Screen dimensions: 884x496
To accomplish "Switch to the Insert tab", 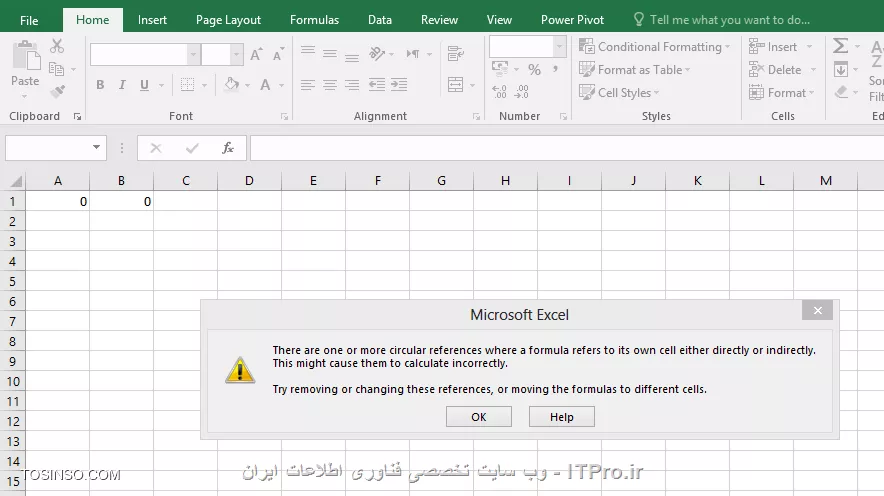I will point(152,20).
